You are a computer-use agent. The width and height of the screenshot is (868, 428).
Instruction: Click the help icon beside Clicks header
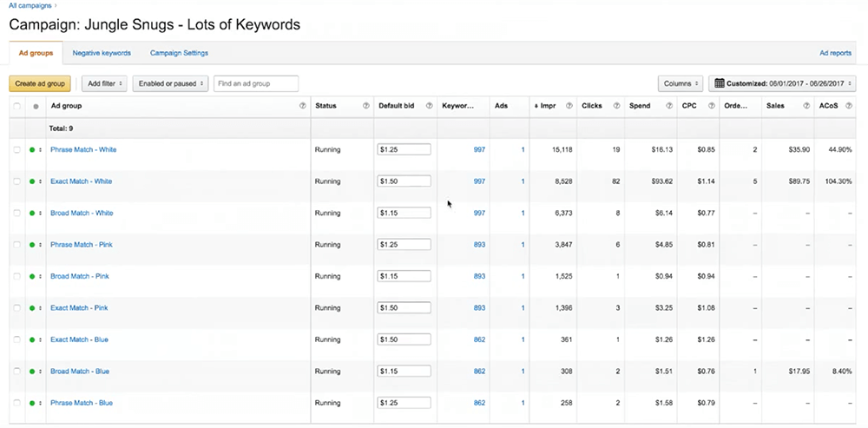(616, 106)
